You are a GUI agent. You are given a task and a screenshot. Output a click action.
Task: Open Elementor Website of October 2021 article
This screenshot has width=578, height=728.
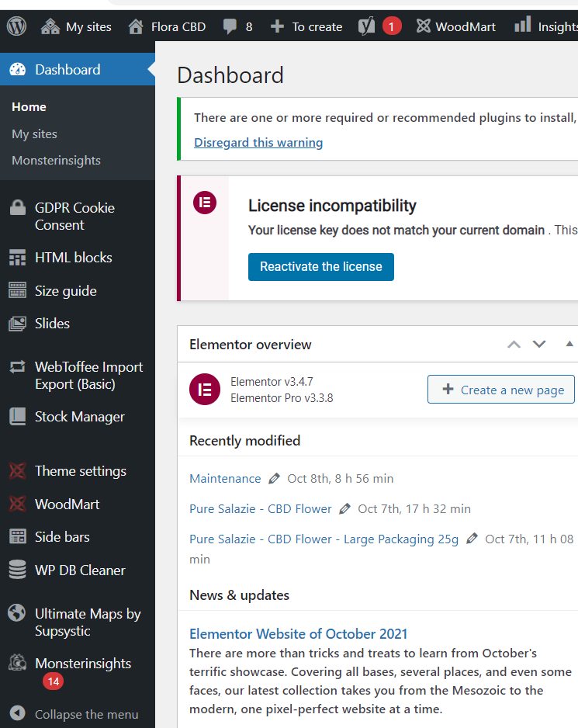tap(298, 633)
